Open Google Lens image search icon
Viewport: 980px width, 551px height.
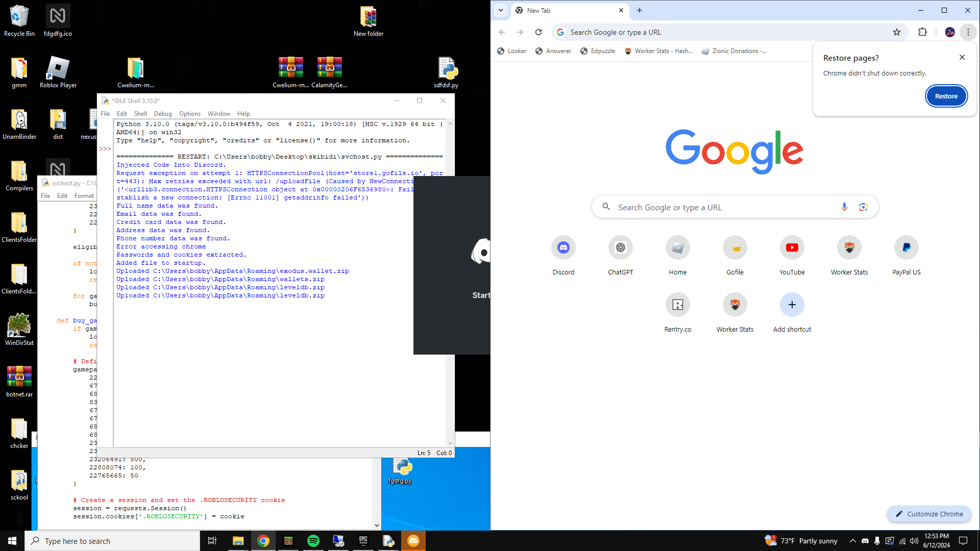coord(863,207)
